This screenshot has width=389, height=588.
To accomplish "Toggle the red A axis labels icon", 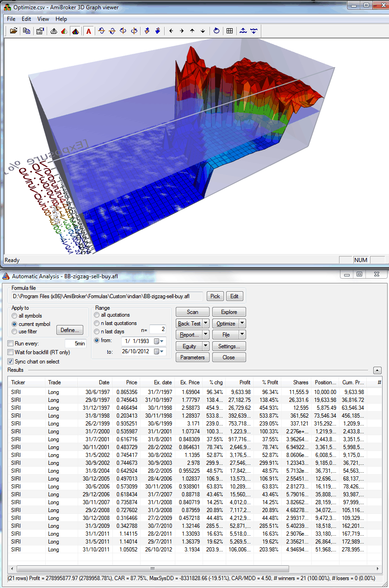I will click(x=88, y=31).
